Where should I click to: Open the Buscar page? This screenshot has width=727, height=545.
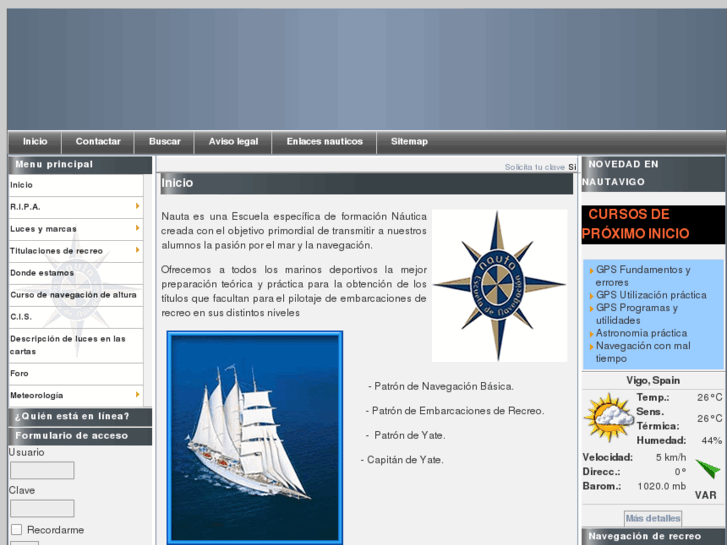point(165,141)
